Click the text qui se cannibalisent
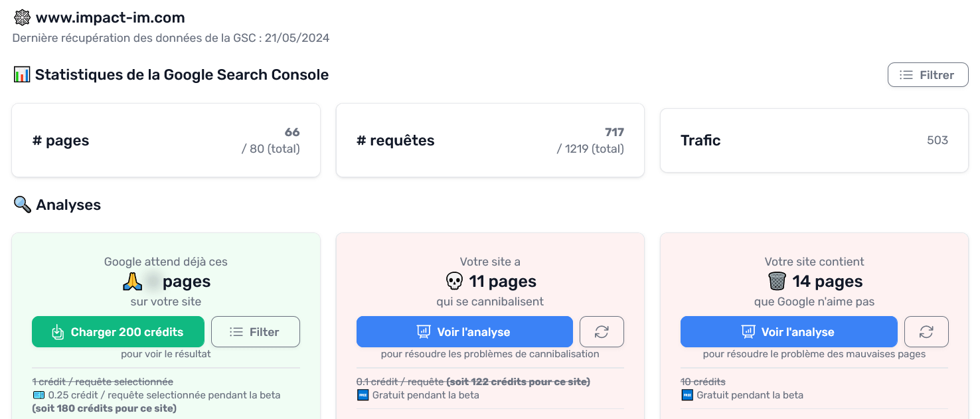The image size is (980, 419). (x=490, y=301)
